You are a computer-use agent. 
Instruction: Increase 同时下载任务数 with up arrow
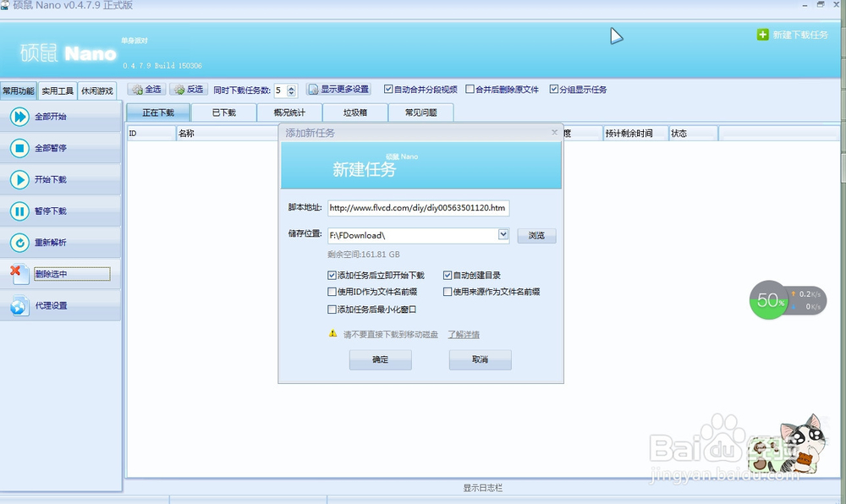(291, 87)
